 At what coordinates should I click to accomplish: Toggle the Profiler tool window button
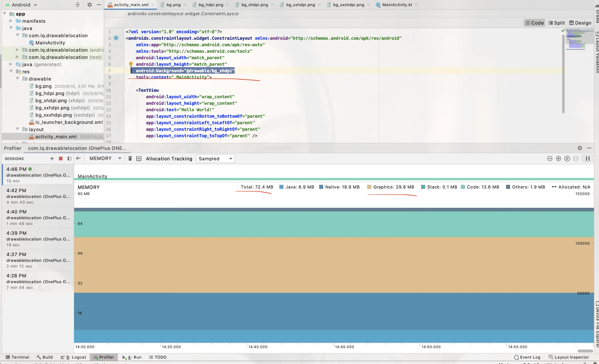coord(104,357)
